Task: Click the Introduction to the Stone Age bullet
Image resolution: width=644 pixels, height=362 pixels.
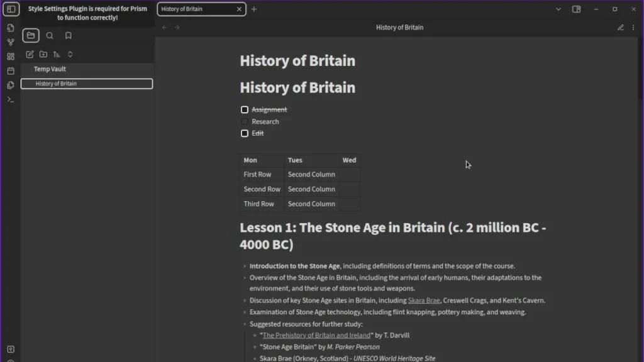Action: (382, 266)
